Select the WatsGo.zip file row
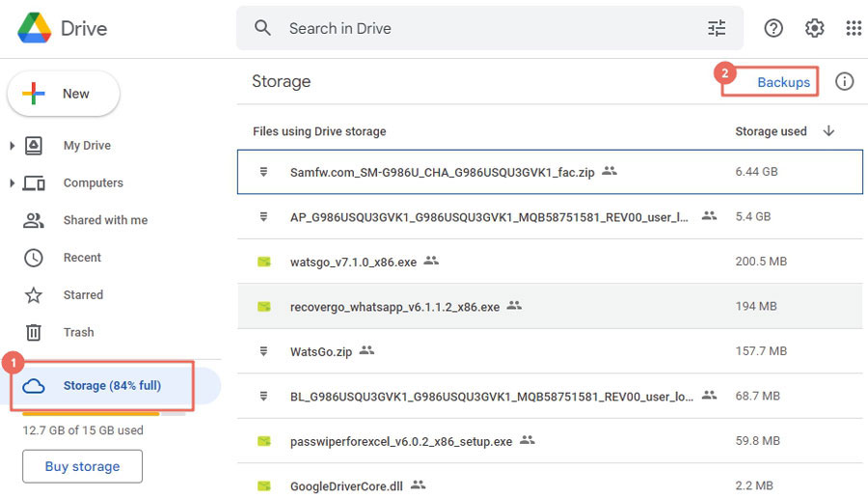 point(550,351)
